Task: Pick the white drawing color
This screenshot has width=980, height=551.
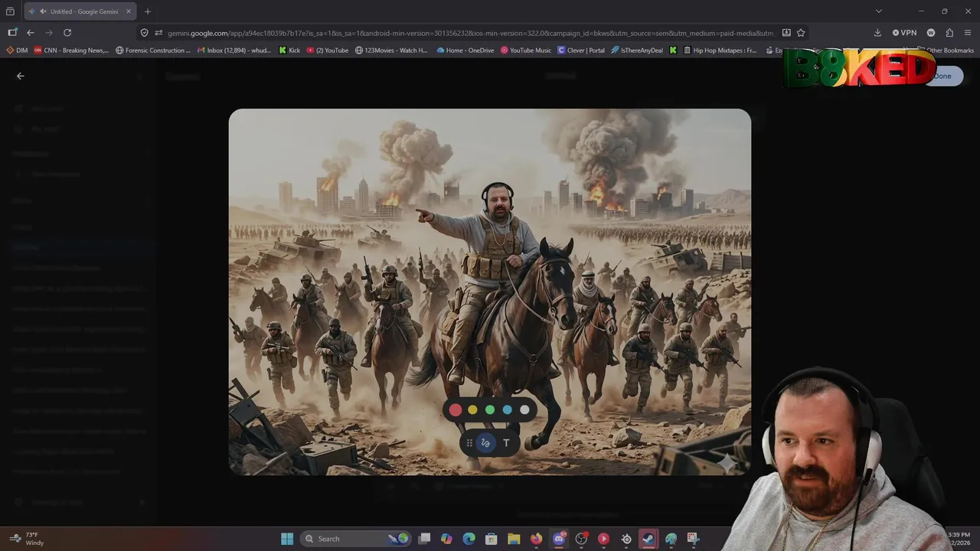Action: tap(524, 410)
